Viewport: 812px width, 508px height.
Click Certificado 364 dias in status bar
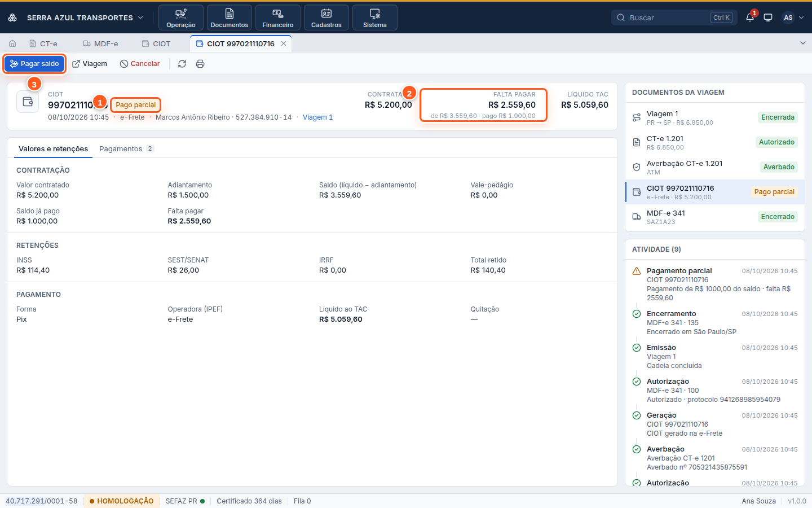[249, 501]
